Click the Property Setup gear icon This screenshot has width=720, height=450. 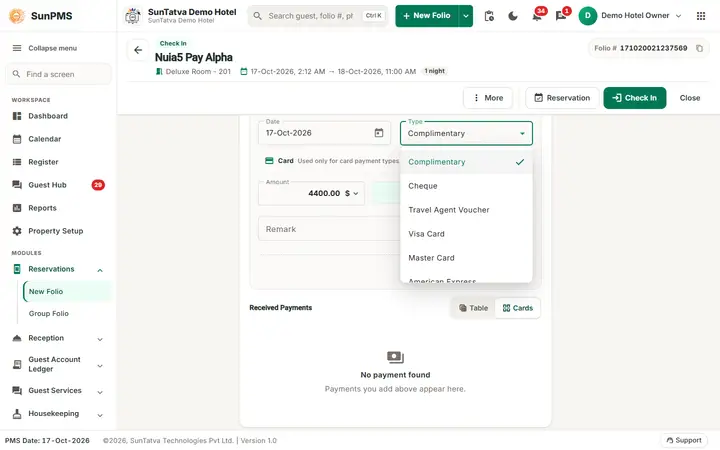tap(17, 231)
